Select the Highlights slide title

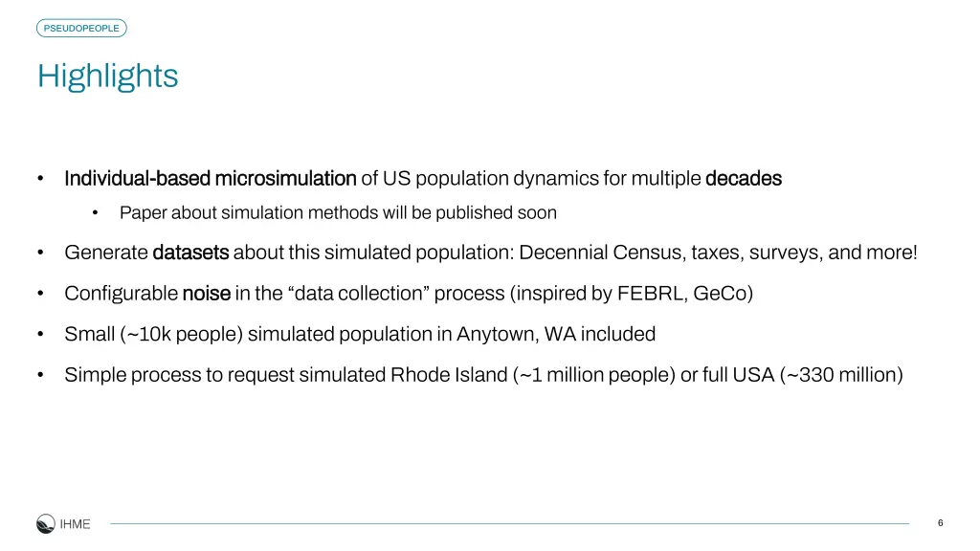click(107, 77)
